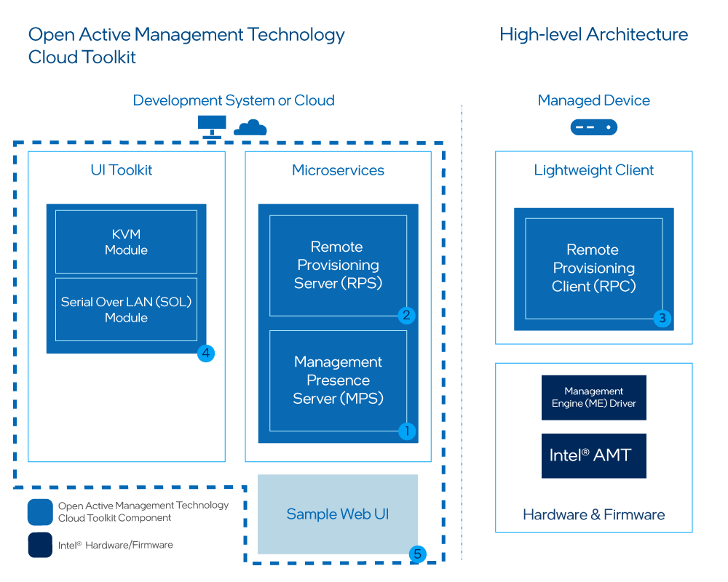
Task: Click the 'Managed Device' label
Action: point(594,100)
